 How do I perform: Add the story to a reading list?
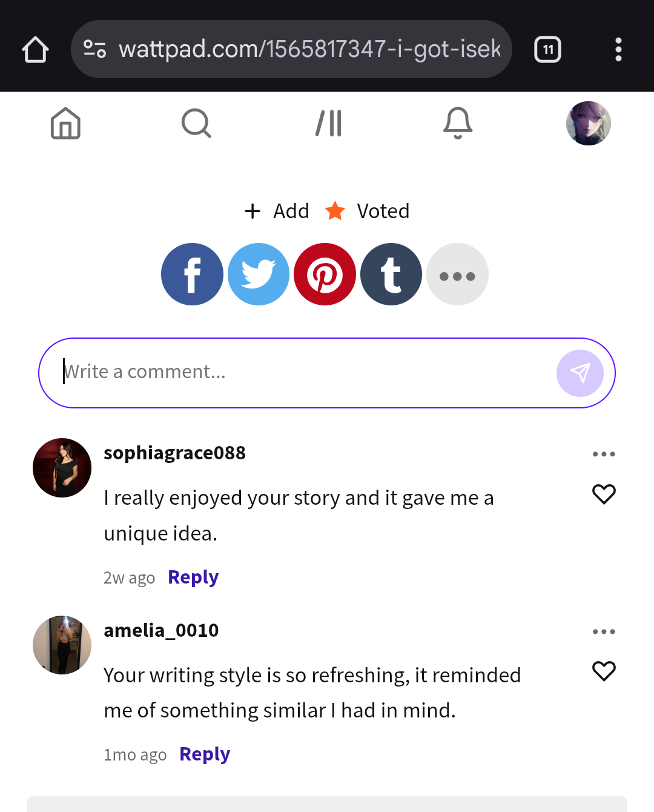(277, 211)
